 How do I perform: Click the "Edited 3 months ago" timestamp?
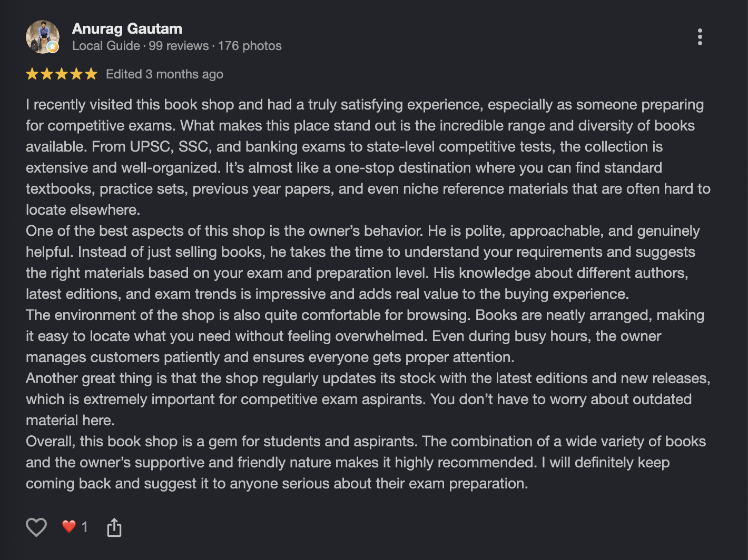[x=164, y=74]
